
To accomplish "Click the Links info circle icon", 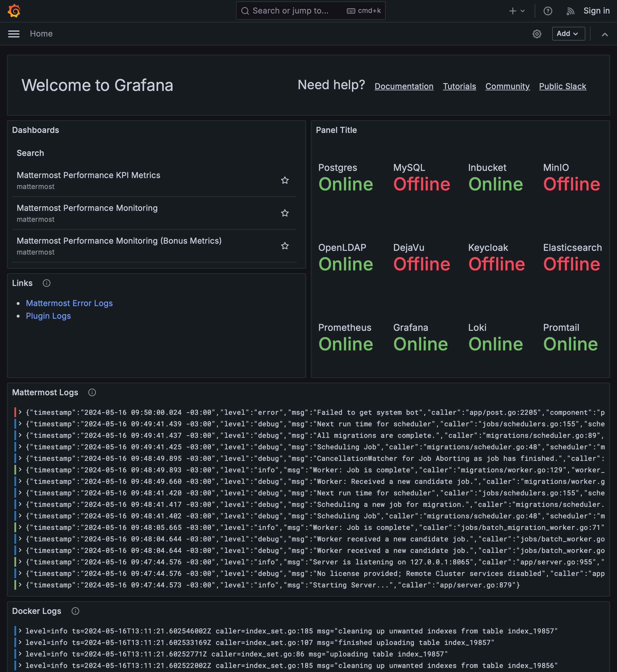I will coord(46,283).
